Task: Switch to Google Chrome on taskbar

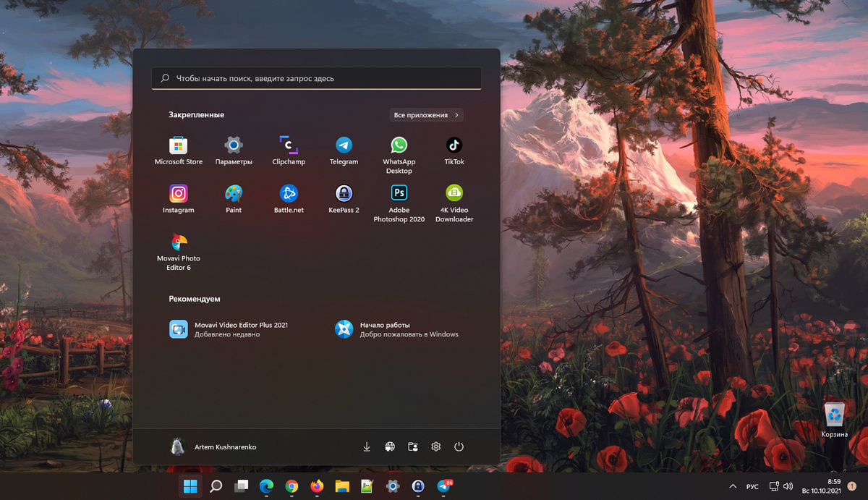Action: click(292, 486)
